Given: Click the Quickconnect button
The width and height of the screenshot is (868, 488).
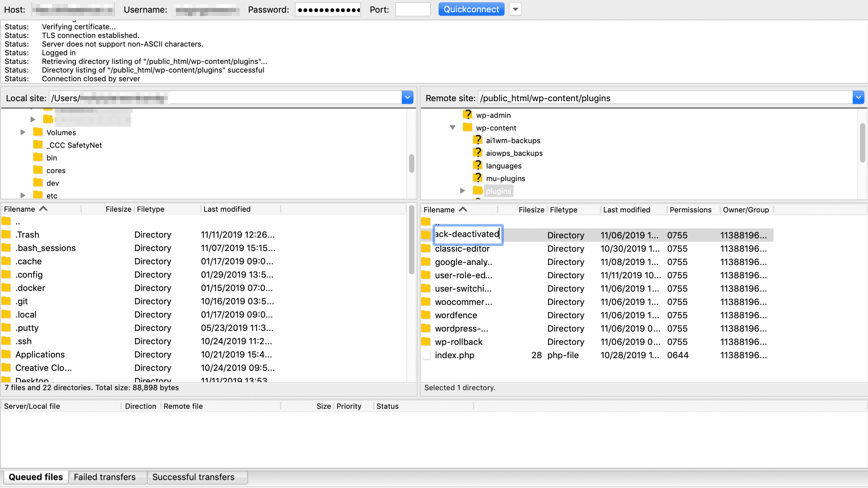Looking at the screenshot, I should pos(472,9).
